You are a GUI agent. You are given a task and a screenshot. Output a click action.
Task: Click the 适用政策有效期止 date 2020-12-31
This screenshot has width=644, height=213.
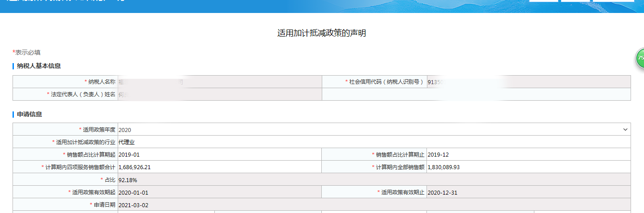(x=528, y=192)
